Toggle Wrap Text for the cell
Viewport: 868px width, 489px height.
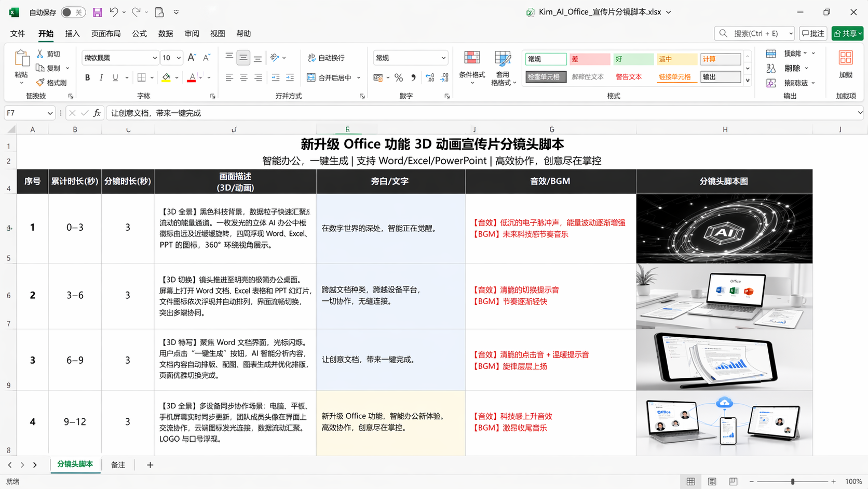(327, 58)
